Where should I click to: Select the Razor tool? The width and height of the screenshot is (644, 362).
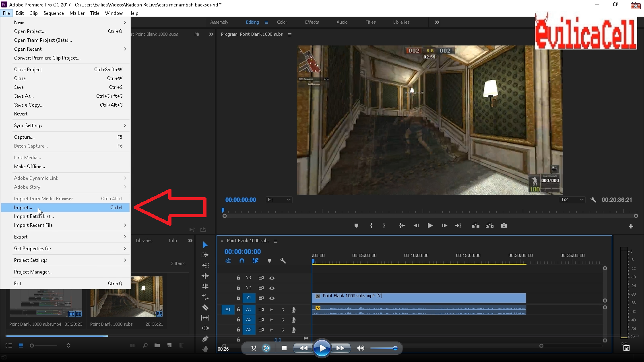[x=205, y=307]
